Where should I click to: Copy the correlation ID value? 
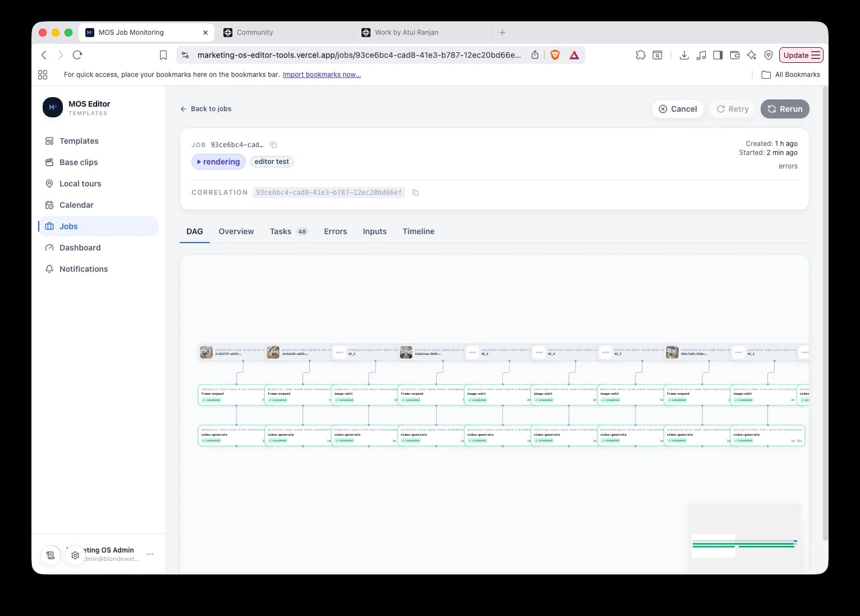point(415,193)
